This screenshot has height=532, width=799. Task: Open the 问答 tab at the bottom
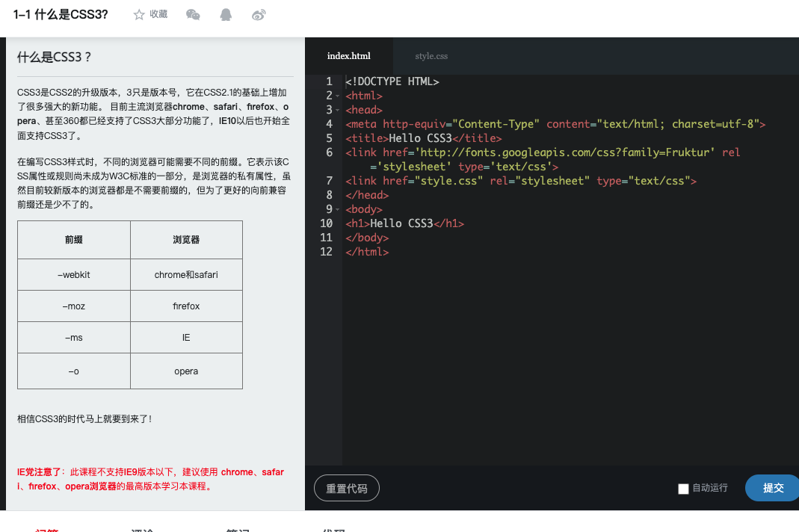46,529
